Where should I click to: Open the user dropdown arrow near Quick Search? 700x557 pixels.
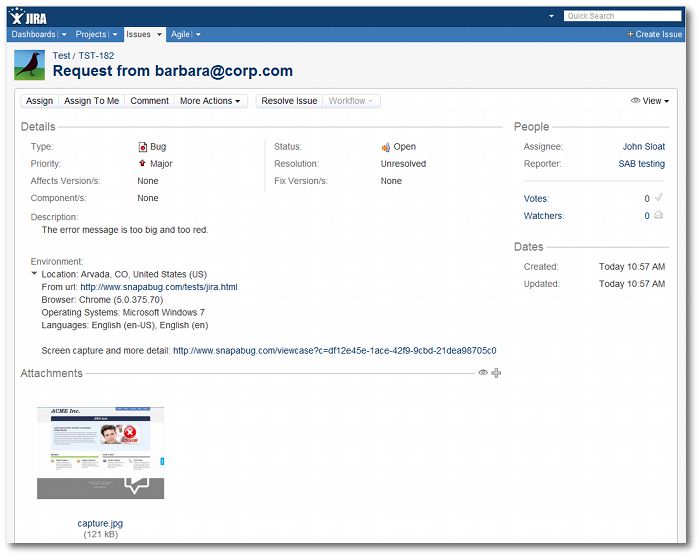551,16
